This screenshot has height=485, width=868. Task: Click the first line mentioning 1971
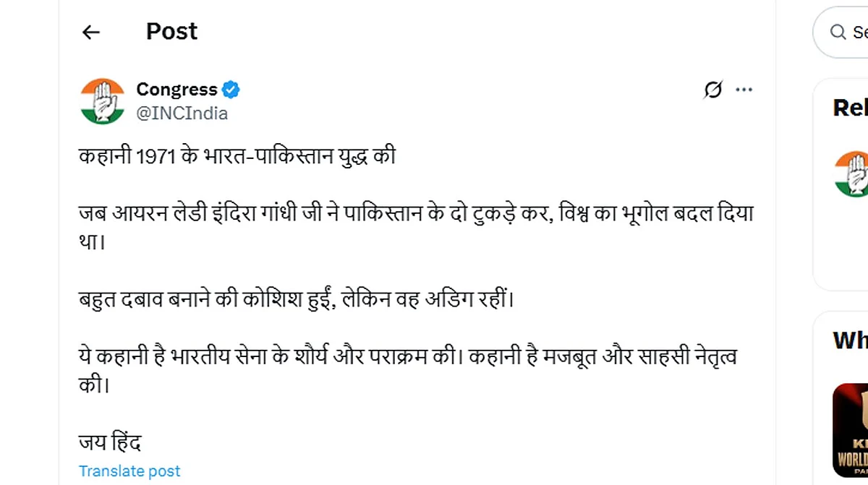coord(237,156)
